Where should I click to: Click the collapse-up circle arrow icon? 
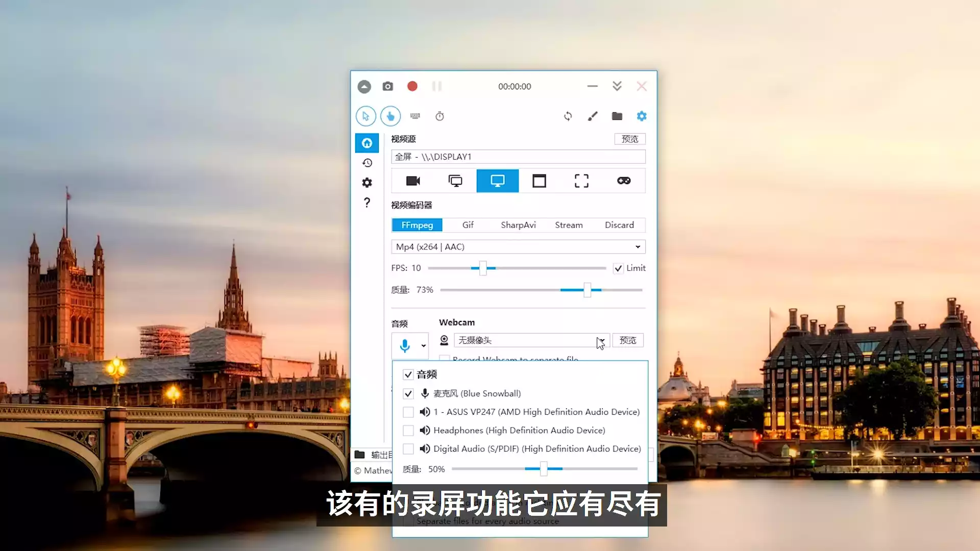point(364,87)
